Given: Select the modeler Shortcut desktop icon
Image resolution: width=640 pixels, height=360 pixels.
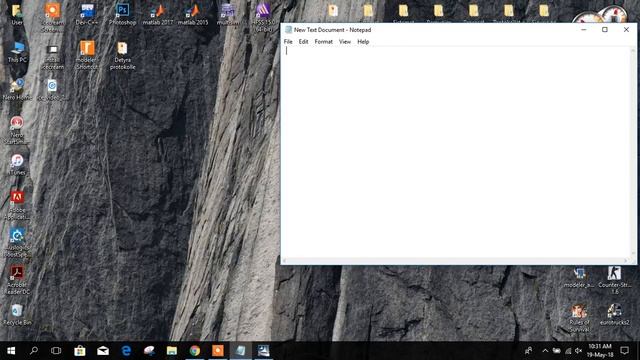Looking at the screenshot, I should (x=87, y=55).
